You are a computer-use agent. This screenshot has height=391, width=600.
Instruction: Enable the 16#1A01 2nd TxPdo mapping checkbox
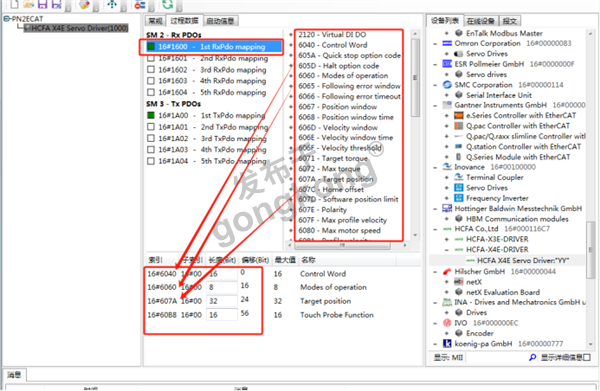click(x=151, y=127)
